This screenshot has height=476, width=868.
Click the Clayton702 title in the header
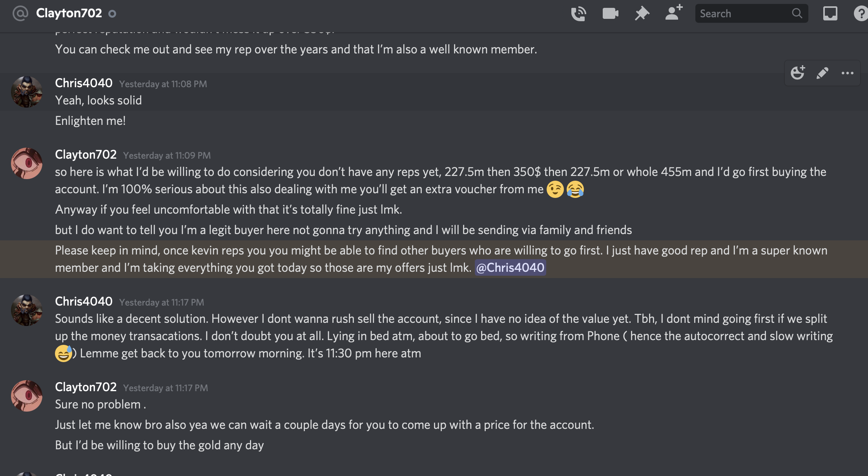coord(69,13)
